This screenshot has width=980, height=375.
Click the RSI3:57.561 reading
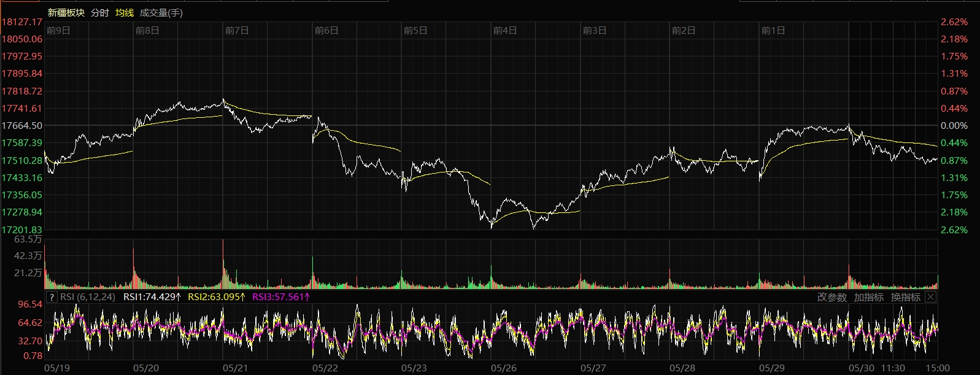point(281,297)
